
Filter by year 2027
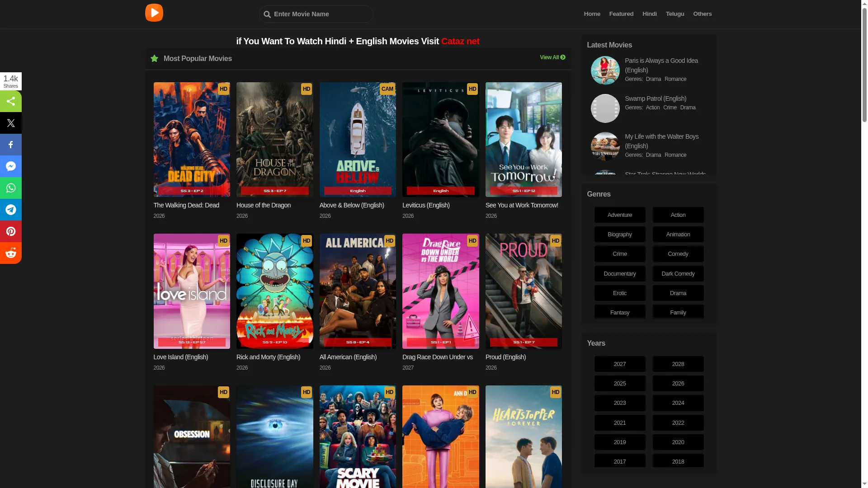620,364
